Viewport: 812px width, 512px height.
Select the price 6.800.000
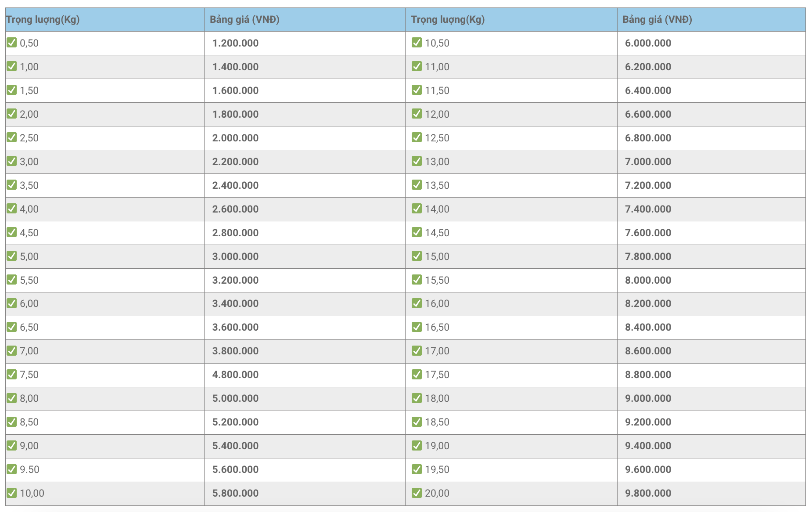tap(648, 138)
